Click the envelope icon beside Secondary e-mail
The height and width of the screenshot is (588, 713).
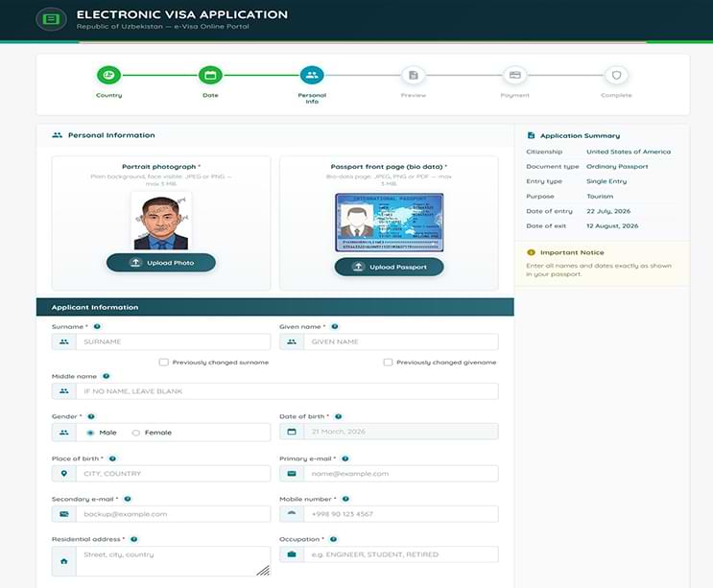(x=64, y=514)
